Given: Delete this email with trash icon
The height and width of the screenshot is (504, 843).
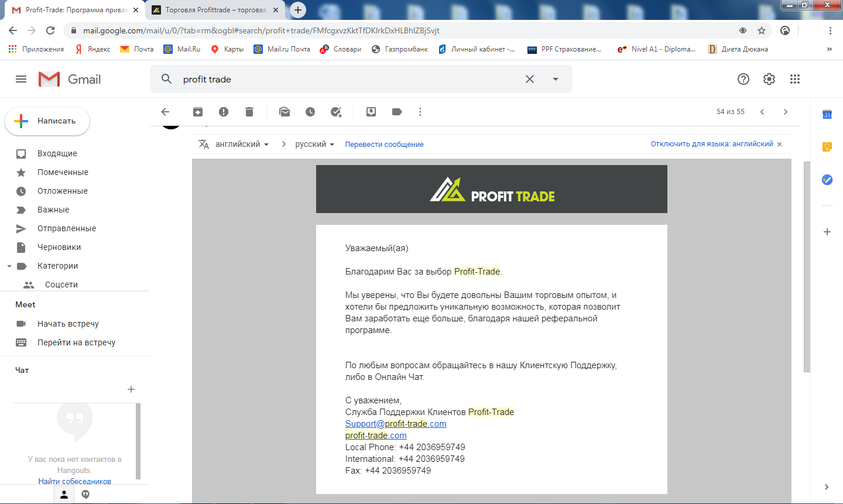Looking at the screenshot, I should click(x=249, y=112).
